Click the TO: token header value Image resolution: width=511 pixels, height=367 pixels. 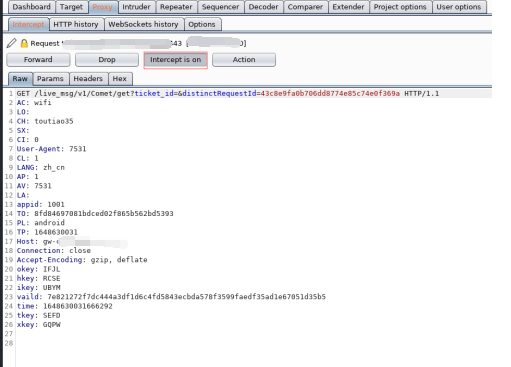pos(104,214)
